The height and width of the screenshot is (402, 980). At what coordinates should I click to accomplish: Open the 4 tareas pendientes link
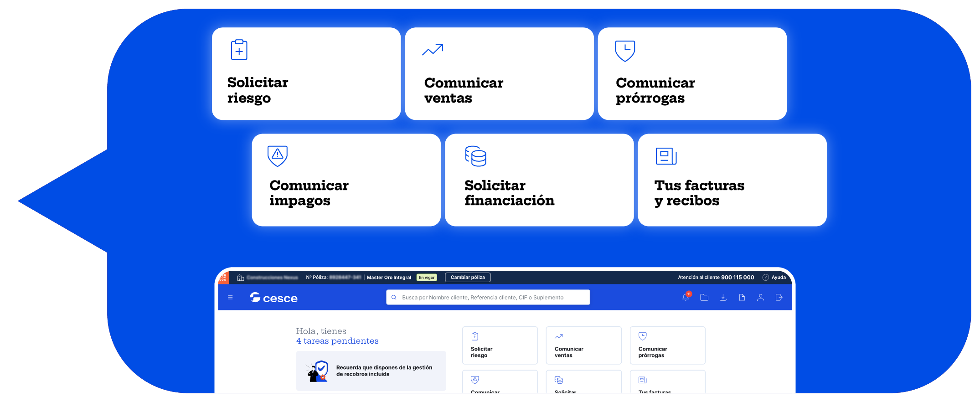[337, 341]
